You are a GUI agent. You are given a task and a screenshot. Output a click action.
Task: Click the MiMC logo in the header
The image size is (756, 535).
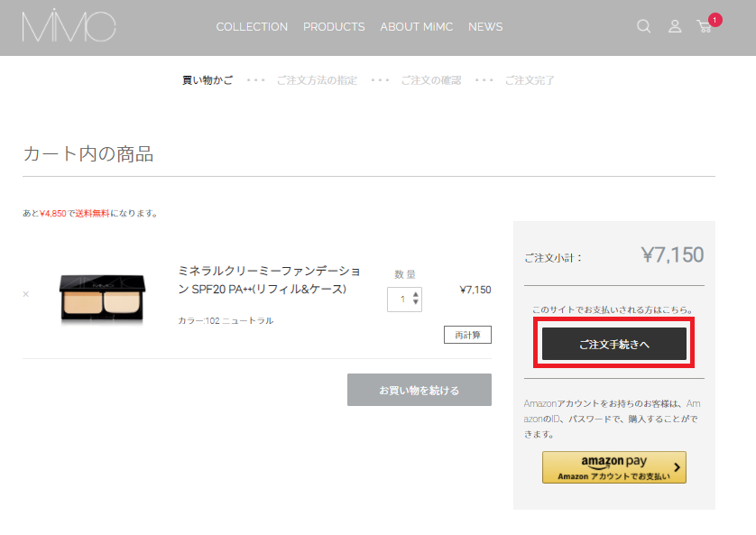coord(69,27)
